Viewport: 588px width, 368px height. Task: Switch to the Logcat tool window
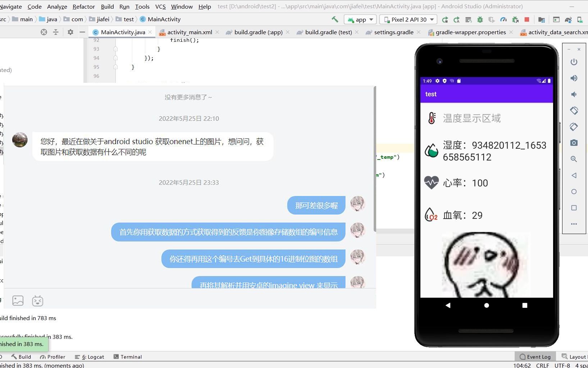coord(89,356)
